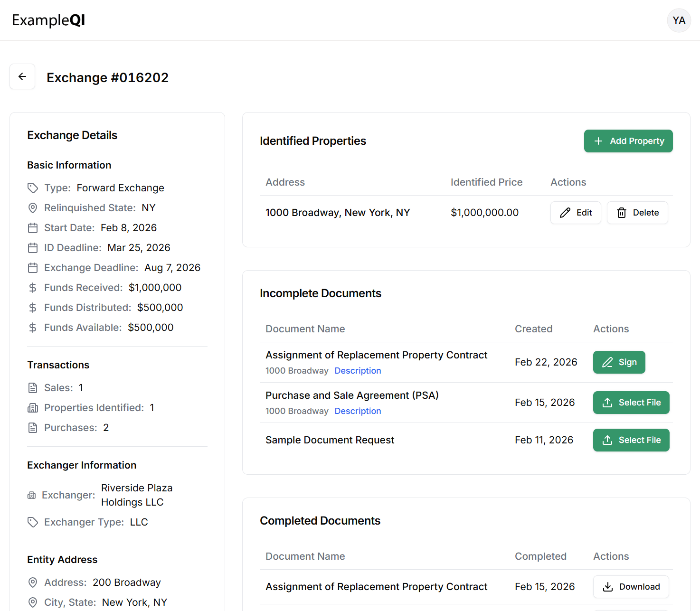
Task: Click the calendar icon beside Start Date
Action: (x=32, y=228)
